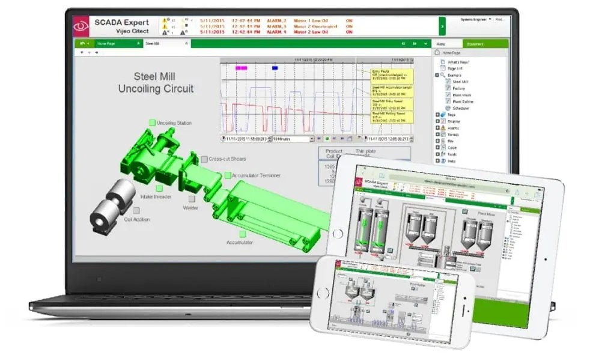Click the Tags globe icon
Viewport: 590px width, 364px height.
click(x=443, y=115)
